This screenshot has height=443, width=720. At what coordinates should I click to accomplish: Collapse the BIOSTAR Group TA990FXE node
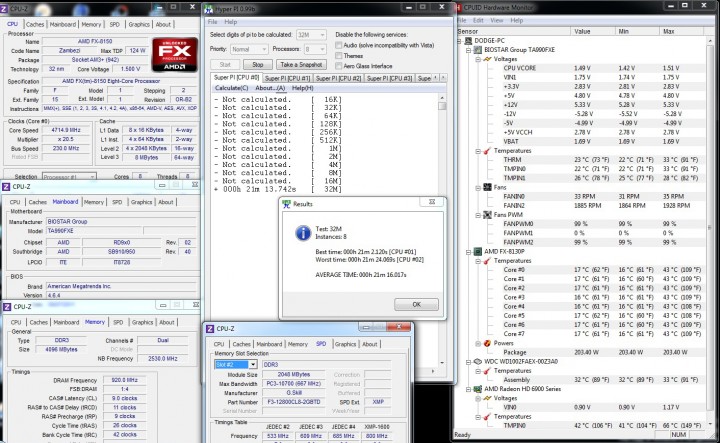tap(469, 50)
